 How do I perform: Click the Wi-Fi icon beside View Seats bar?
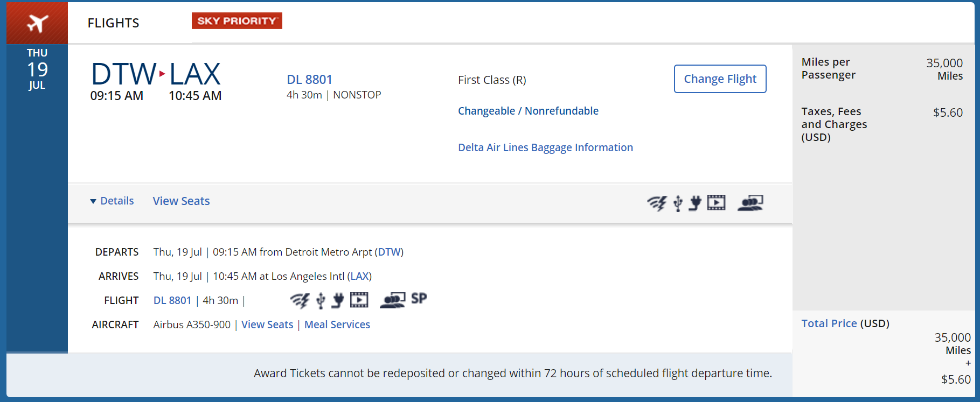pyautogui.click(x=657, y=203)
